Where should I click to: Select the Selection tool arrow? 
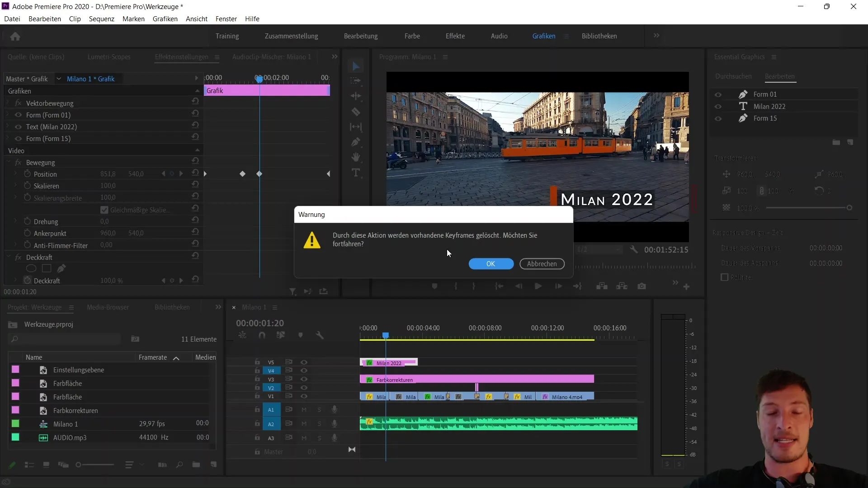click(356, 66)
